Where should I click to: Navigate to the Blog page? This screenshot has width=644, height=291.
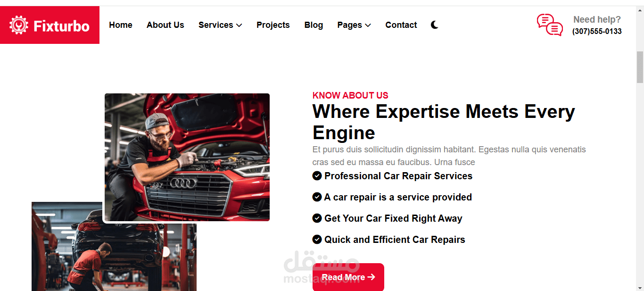(x=314, y=25)
